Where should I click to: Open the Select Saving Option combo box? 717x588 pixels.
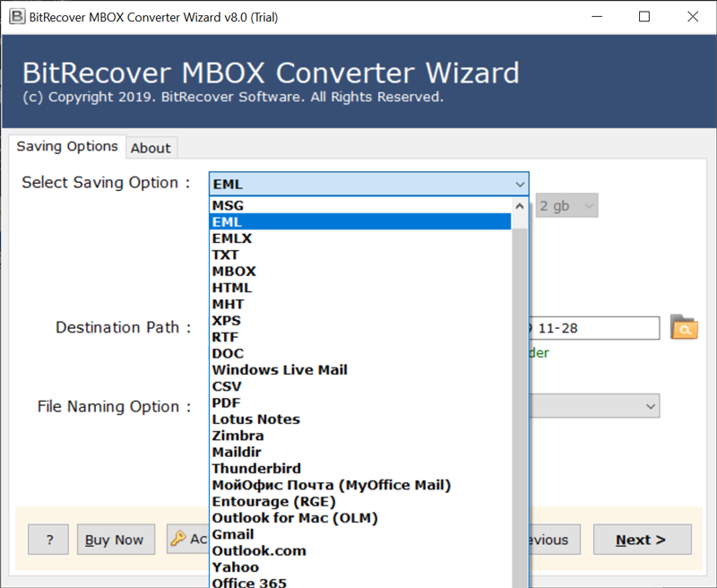click(x=369, y=184)
